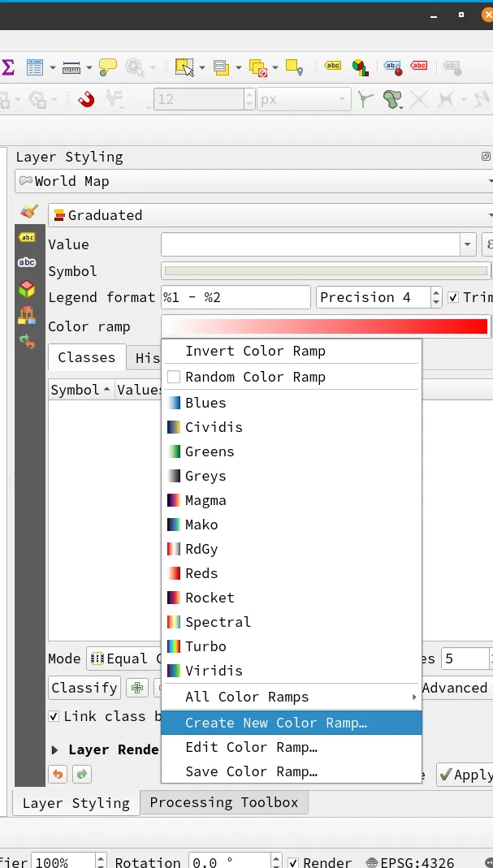Uncheck the Link class boundaries checkbox
This screenshot has height=868, width=493.
click(x=54, y=716)
